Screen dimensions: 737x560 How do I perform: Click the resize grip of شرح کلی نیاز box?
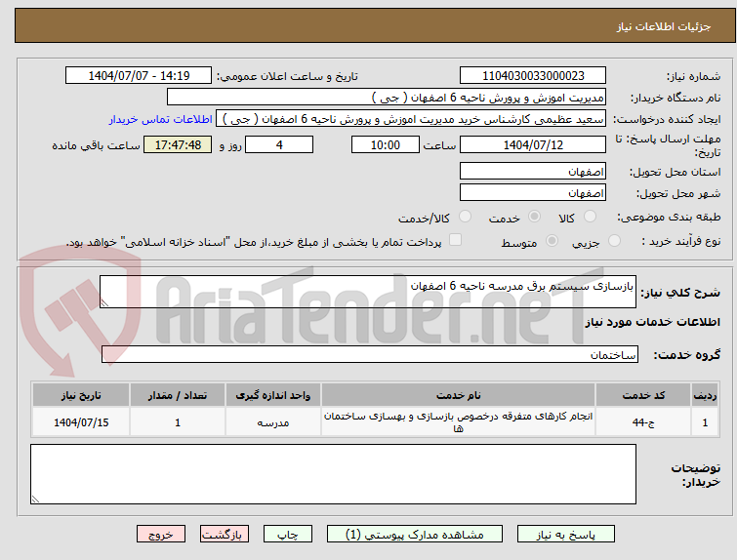(x=104, y=303)
